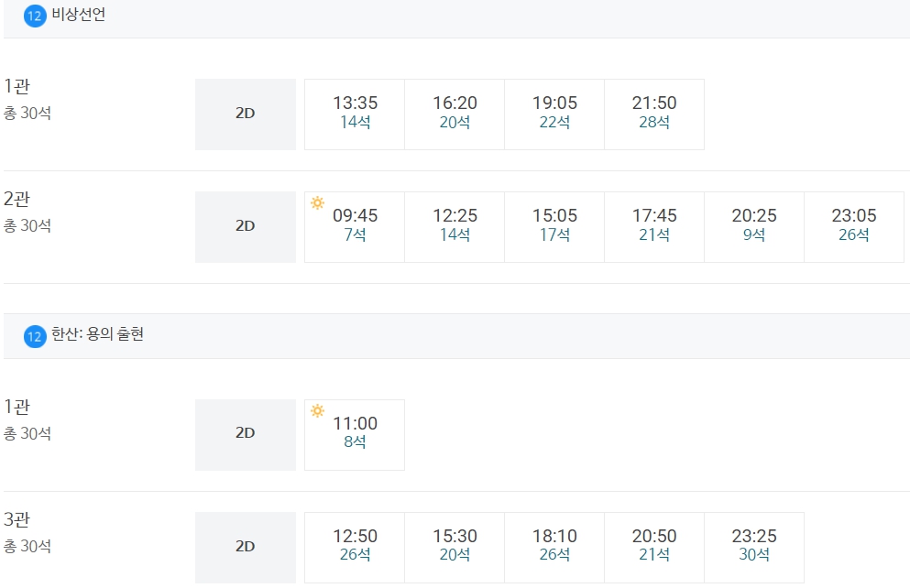The width and height of the screenshot is (910, 588).
Task: Select the 20:25 showing with 9 seats
Action: pyautogui.click(x=754, y=227)
